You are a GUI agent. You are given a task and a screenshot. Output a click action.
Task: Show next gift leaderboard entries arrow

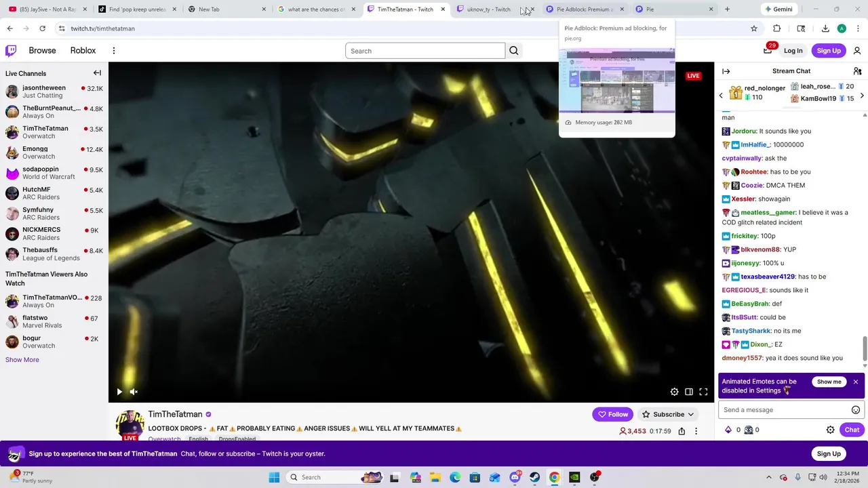click(x=862, y=96)
